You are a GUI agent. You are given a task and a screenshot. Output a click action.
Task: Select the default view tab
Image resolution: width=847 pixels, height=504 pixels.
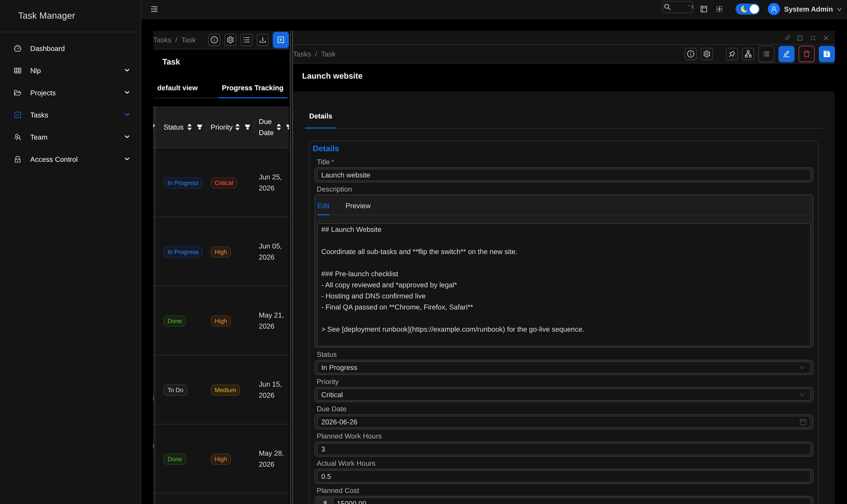[x=177, y=88]
